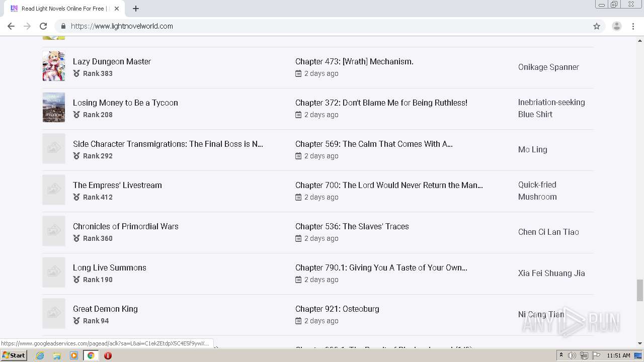Open Great Demon King title
The width and height of the screenshot is (644, 362).
105,309
